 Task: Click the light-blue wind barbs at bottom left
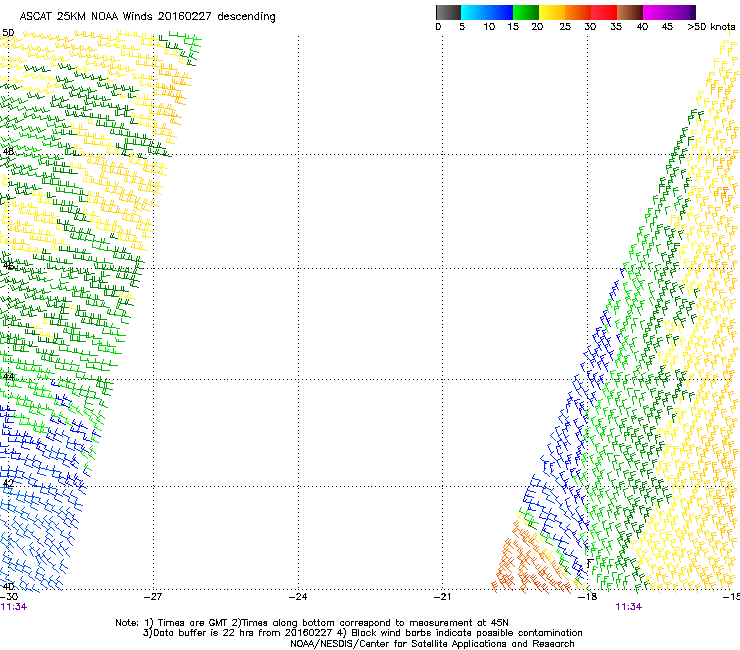point(38,538)
